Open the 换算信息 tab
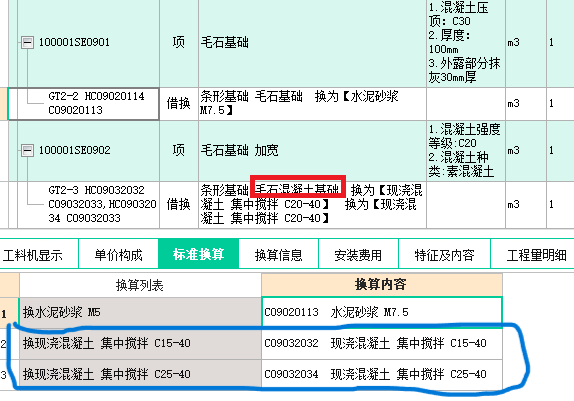 click(279, 255)
